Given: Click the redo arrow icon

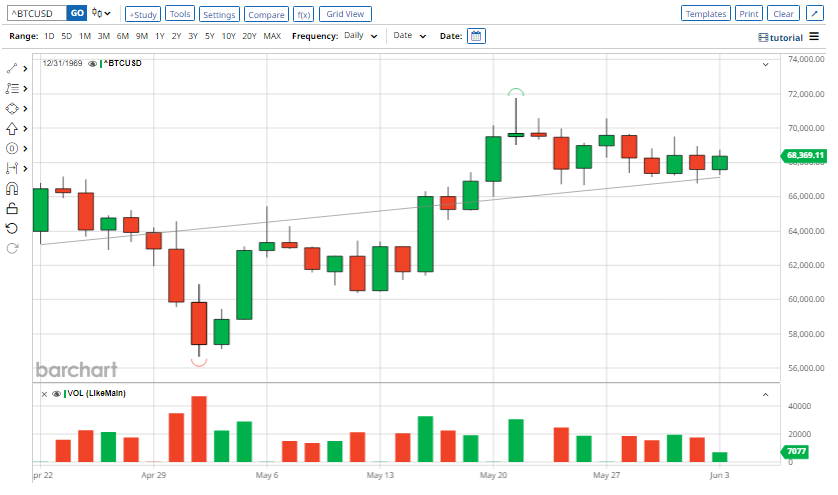Looking at the screenshot, I should pyautogui.click(x=12, y=249).
